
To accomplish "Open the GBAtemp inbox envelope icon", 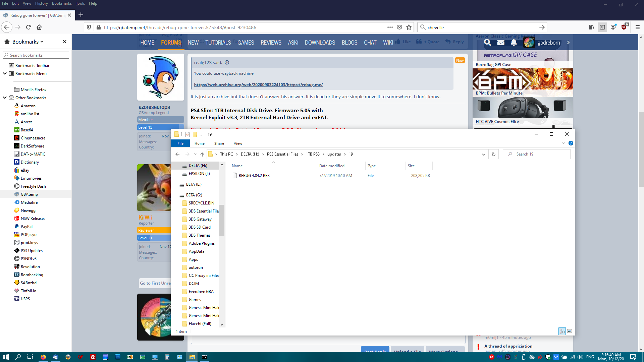I will 501,43.
